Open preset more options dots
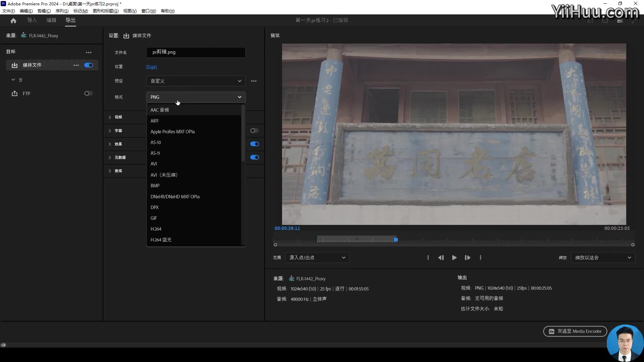This screenshot has height=362, width=644. [x=254, y=81]
